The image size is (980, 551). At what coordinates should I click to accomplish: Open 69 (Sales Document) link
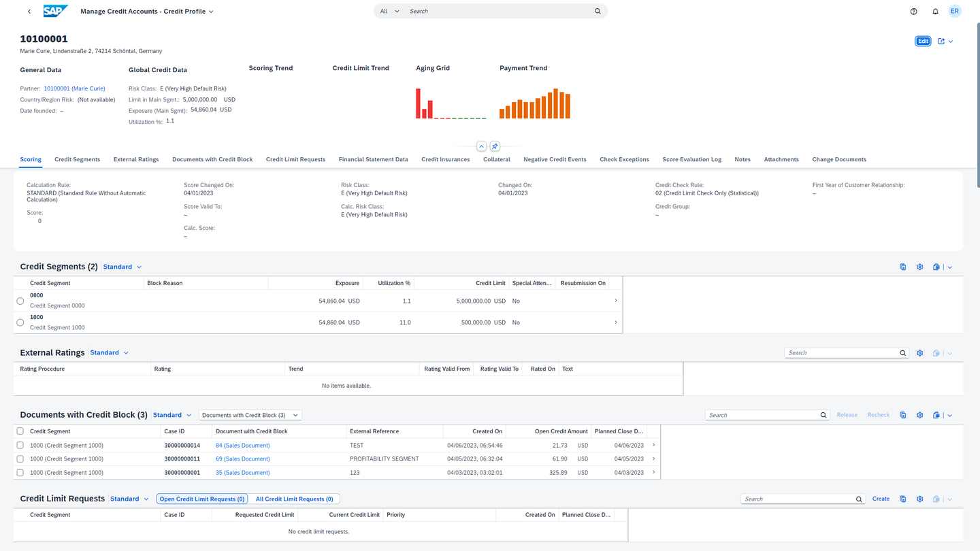[242, 459]
